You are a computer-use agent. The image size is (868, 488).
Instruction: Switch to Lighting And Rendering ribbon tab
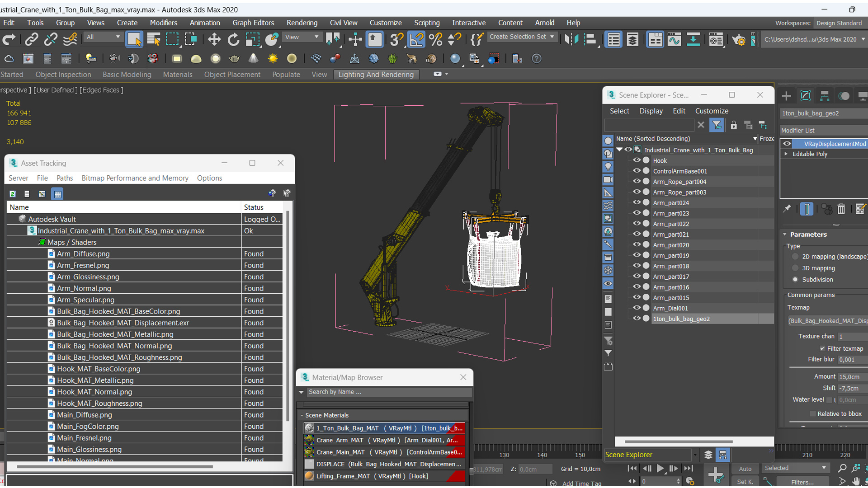pyautogui.click(x=376, y=75)
